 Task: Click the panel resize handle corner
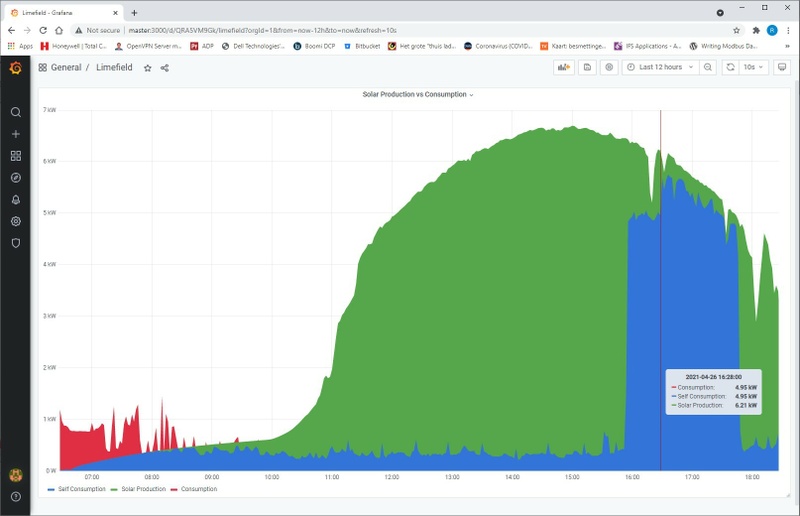[x=788, y=495]
